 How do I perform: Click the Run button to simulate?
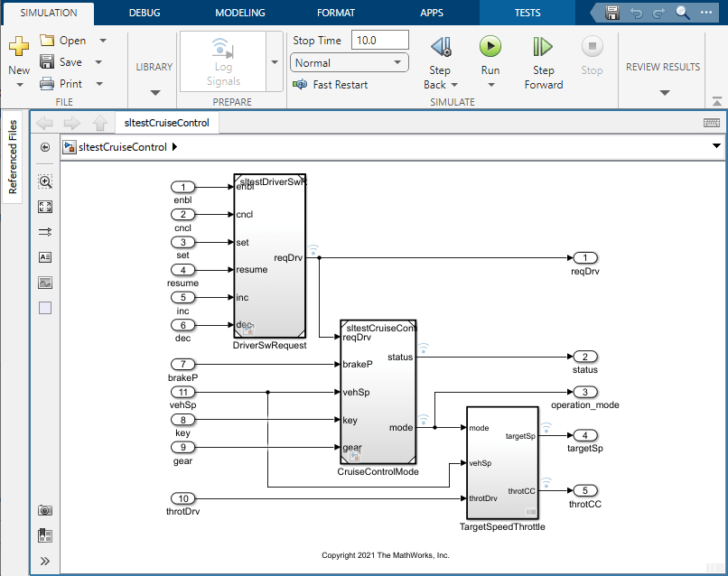490,47
